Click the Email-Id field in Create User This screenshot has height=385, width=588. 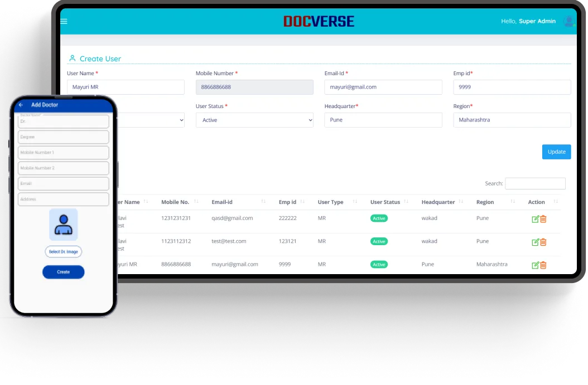pos(383,87)
